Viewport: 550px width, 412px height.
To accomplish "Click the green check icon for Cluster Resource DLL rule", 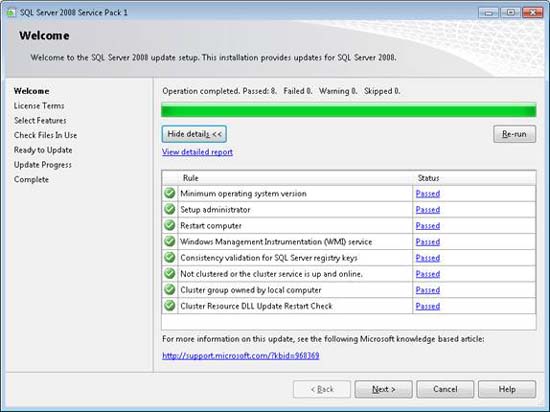I will pyautogui.click(x=170, y=306).
